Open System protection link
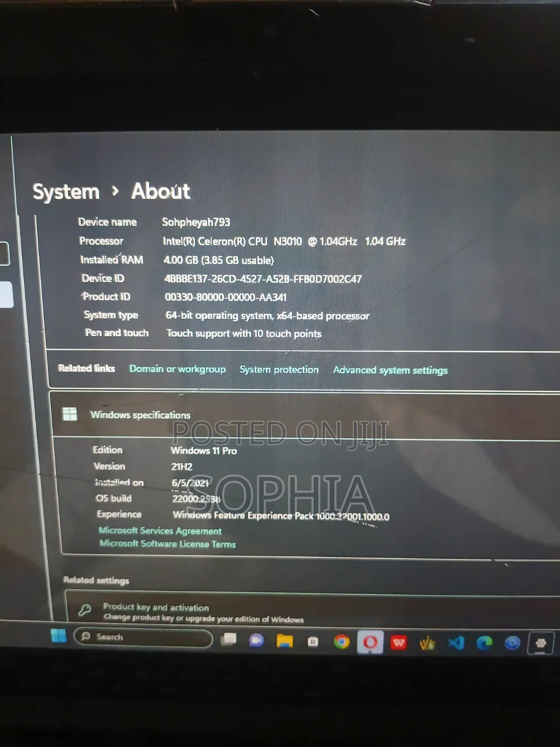Viewport: 560px width, 747px height. coord(279,369)
